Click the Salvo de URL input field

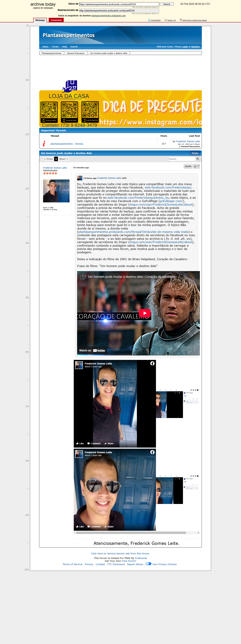click(119, 4)
